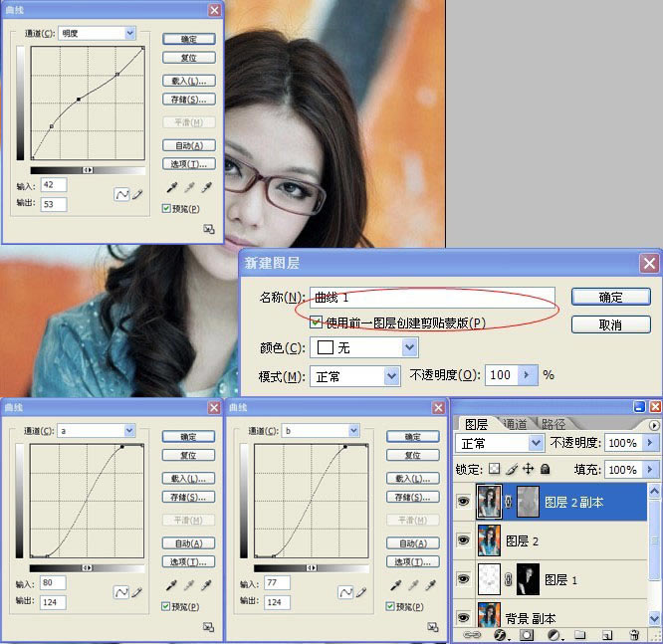Image resolution: width=663 pixels, height=644 pixels.
Task: Choose curve point tool in channel b curves dialog
Action: [345, 592]
